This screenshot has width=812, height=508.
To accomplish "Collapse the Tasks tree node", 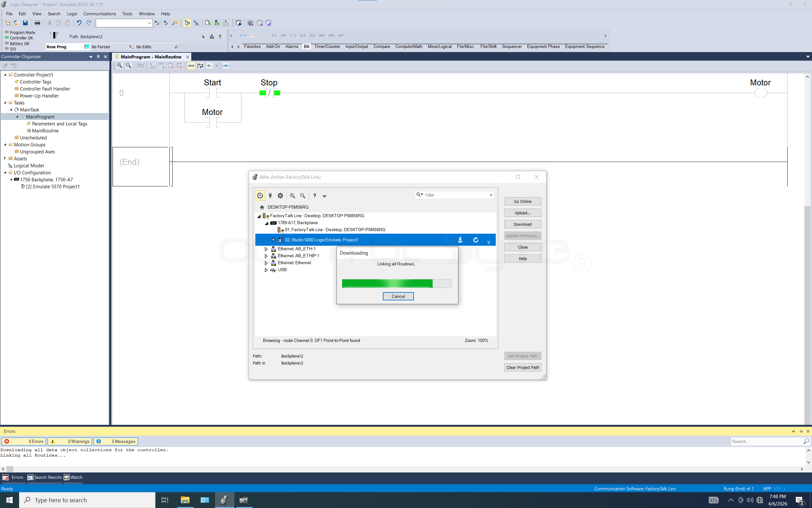I will tap(5, 103).
